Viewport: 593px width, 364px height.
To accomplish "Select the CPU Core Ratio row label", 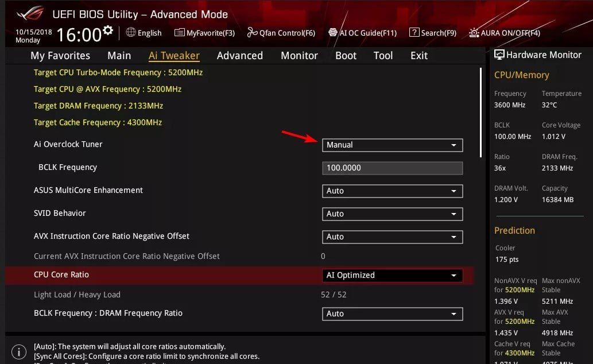I will pyautogui.click(x=61, y=274).
